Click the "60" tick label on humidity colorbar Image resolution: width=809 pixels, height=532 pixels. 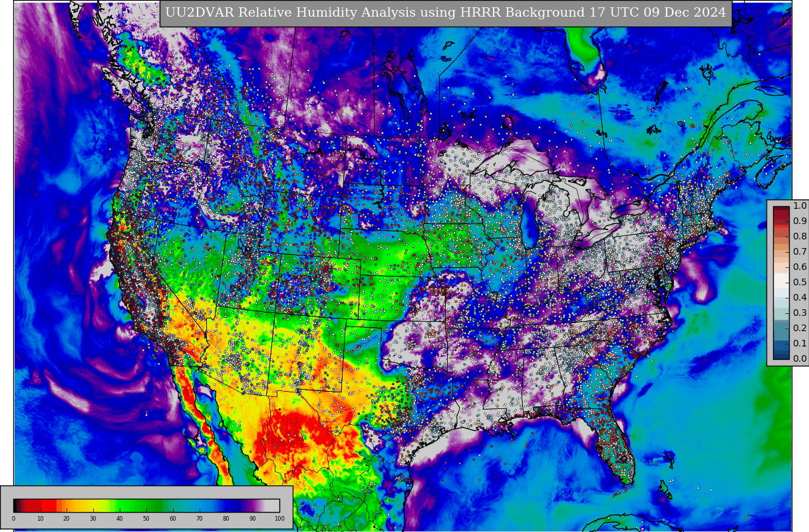(173, 519)
